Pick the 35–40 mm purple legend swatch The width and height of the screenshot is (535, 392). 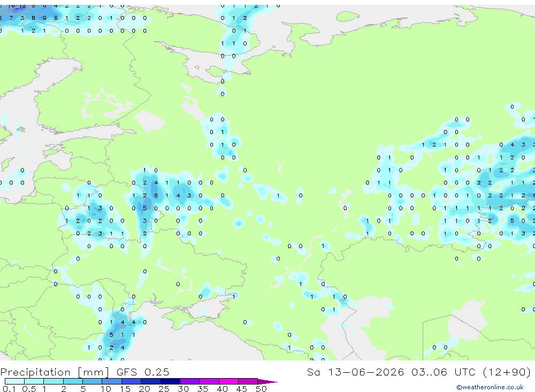click(209, 381)
